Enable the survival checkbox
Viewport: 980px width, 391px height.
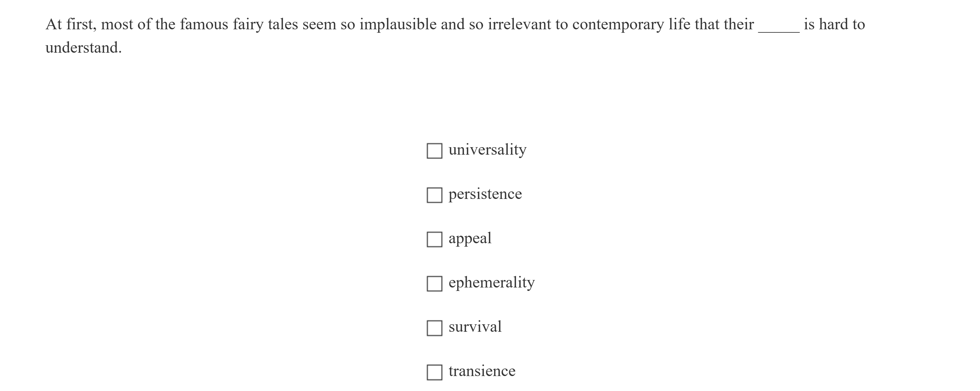(434, 328)
